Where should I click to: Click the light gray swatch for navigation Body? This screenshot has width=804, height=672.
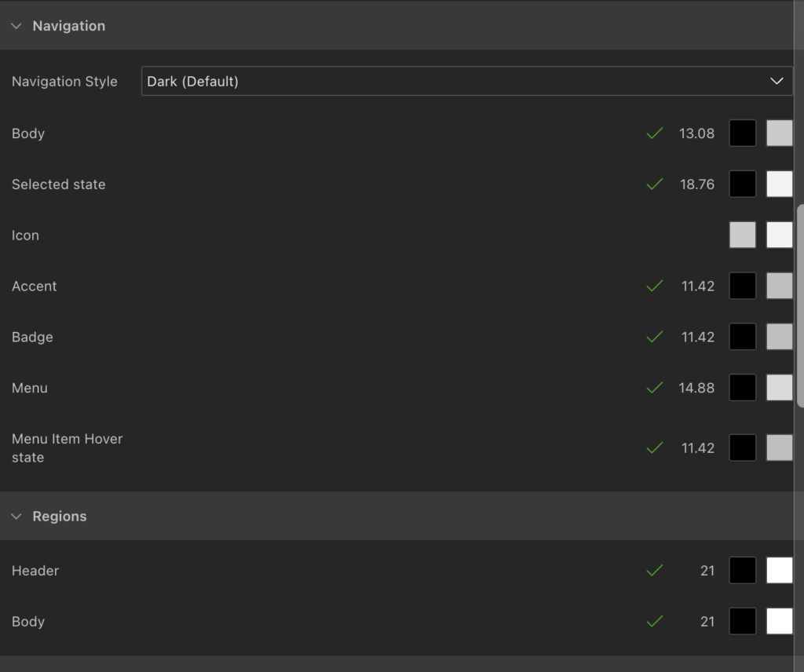pyautogui.click(x=779, y=133)
